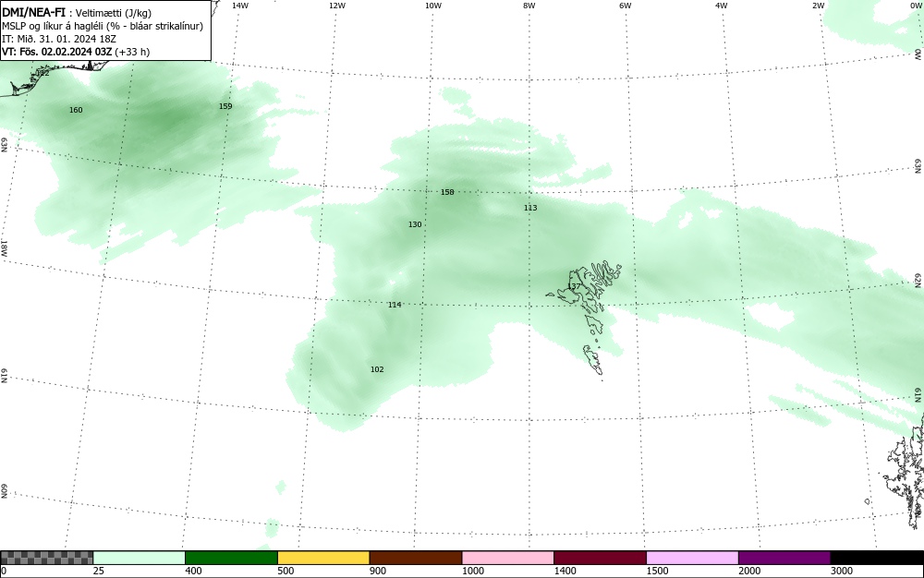
Task: Click the map value 130
Action: pos(415,225)
